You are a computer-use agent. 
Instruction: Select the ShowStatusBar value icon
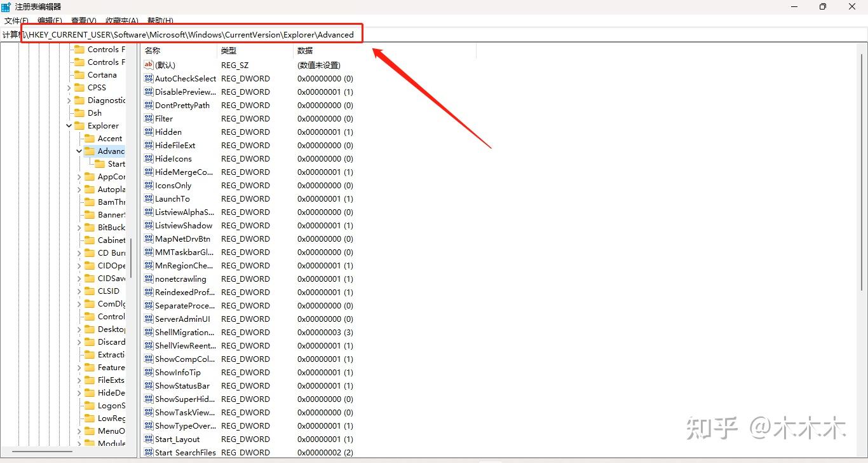point(149,385)
